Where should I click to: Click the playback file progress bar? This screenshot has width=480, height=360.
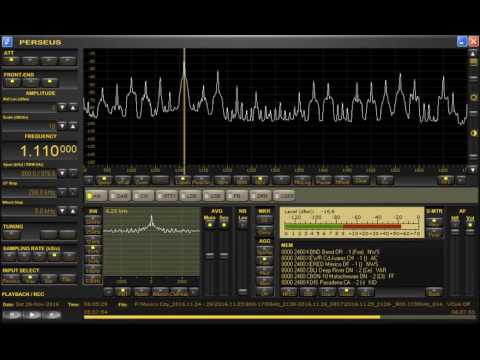(x=280, y=317)
